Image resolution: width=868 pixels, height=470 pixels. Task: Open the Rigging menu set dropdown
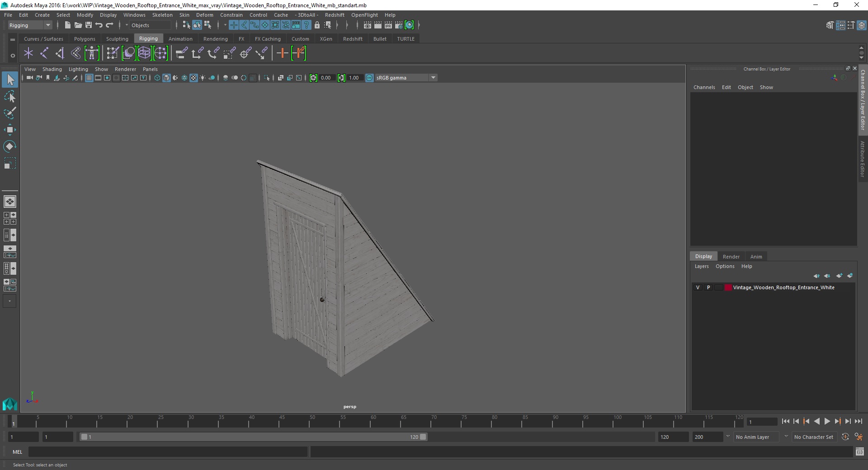coord(30,25)
